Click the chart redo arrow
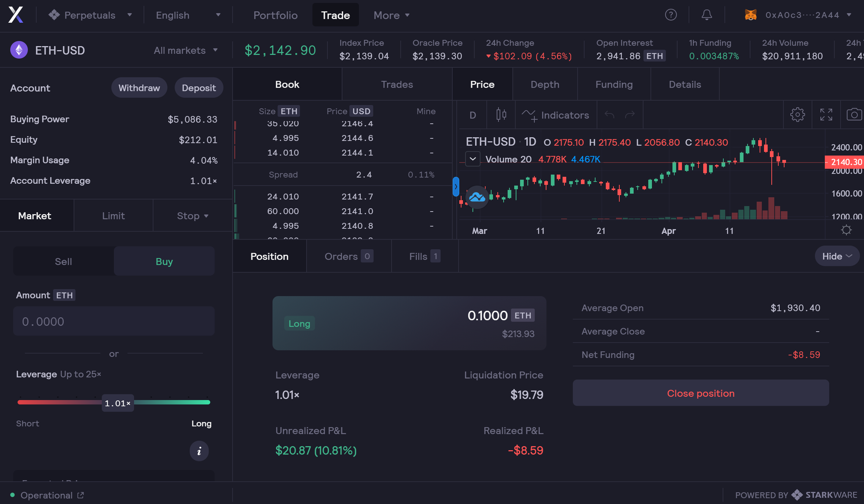 (630, 115)
